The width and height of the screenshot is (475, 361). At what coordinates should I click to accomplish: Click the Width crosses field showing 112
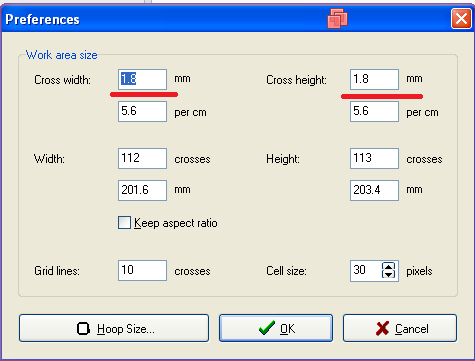click(142, 158)
